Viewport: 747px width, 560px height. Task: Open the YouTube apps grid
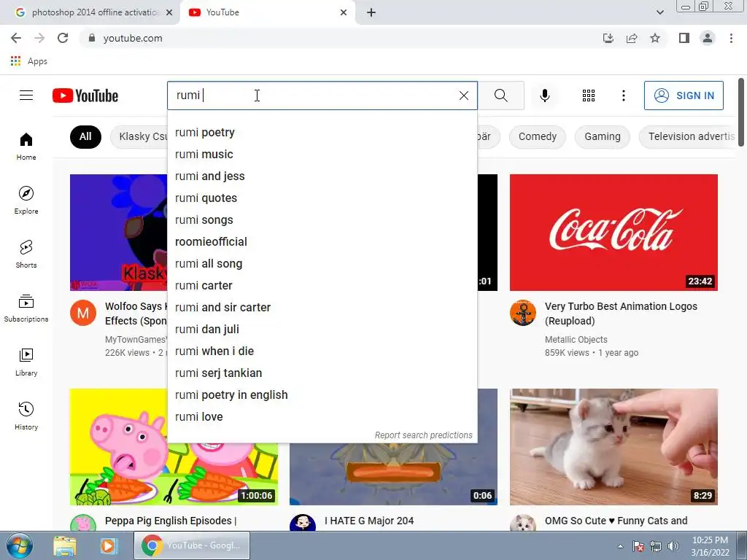click(x=589, y=96)
